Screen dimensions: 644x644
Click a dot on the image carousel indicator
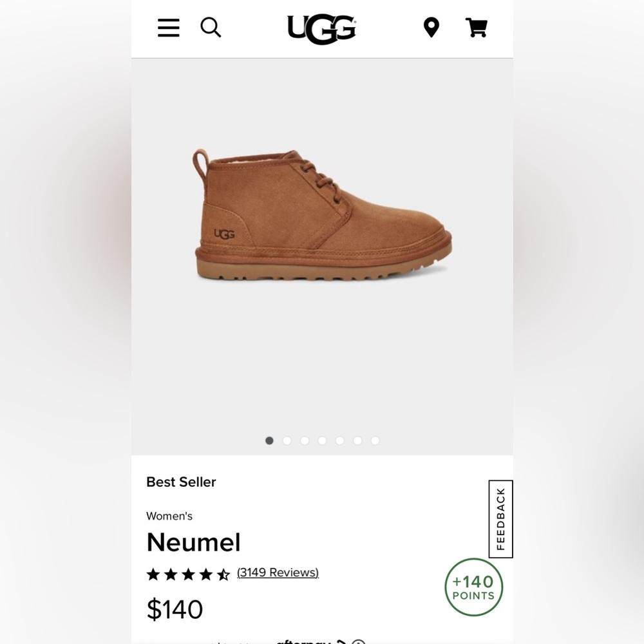coord(322,440)
